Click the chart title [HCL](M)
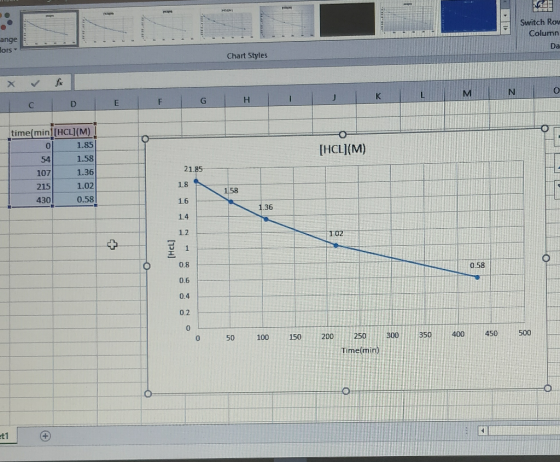560x462 pixels. pos(342,149)
